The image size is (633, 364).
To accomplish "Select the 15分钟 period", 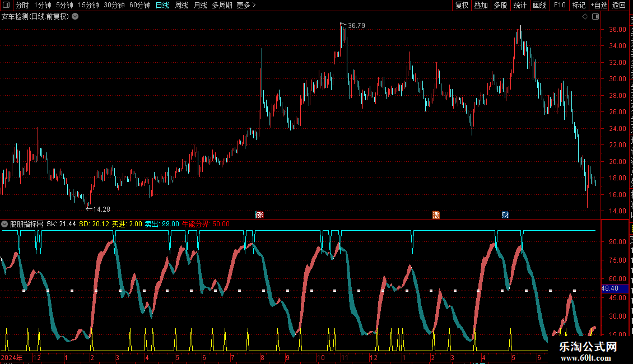I will coord(88,5).
